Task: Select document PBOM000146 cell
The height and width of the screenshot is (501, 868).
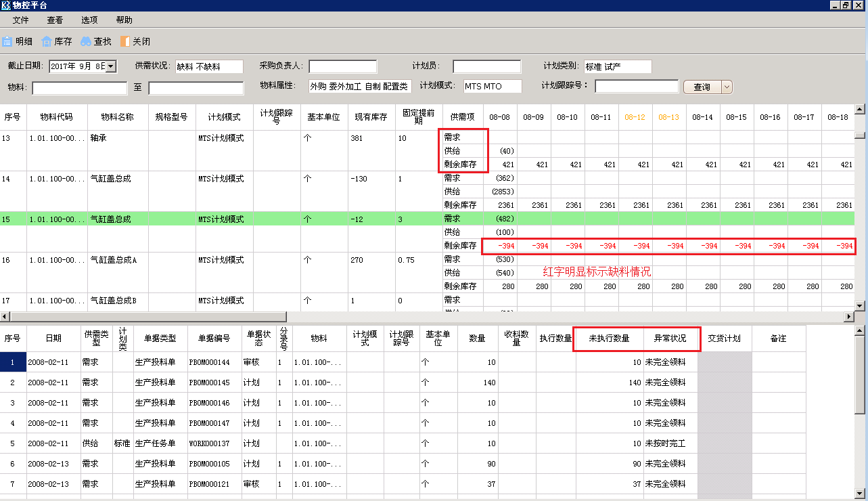Action: [214, 403]
